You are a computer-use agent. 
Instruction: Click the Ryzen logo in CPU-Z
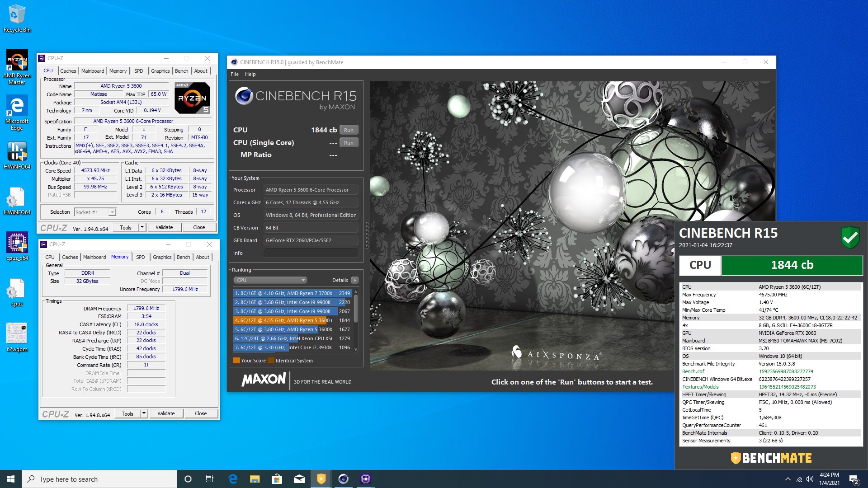click(x=192, y=98)
